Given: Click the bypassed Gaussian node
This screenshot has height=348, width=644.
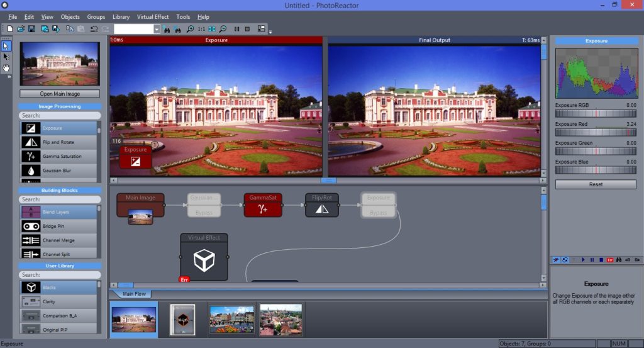Looking at the screenshot, I should tap(204, 205).
